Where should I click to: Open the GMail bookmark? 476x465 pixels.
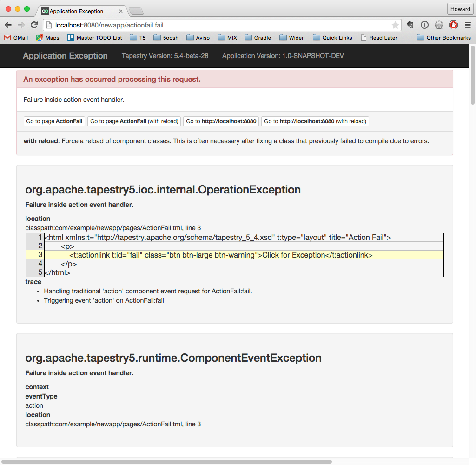click(x=16, y=38)
